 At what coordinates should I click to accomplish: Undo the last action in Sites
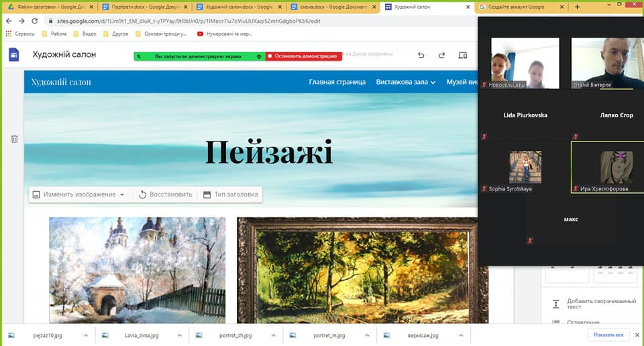421,55
